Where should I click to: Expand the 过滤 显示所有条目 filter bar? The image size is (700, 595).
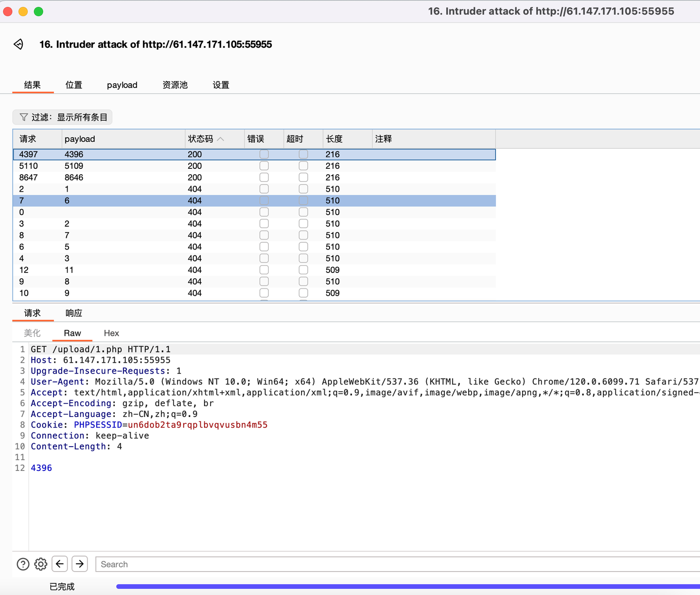(x=62, y=117)
